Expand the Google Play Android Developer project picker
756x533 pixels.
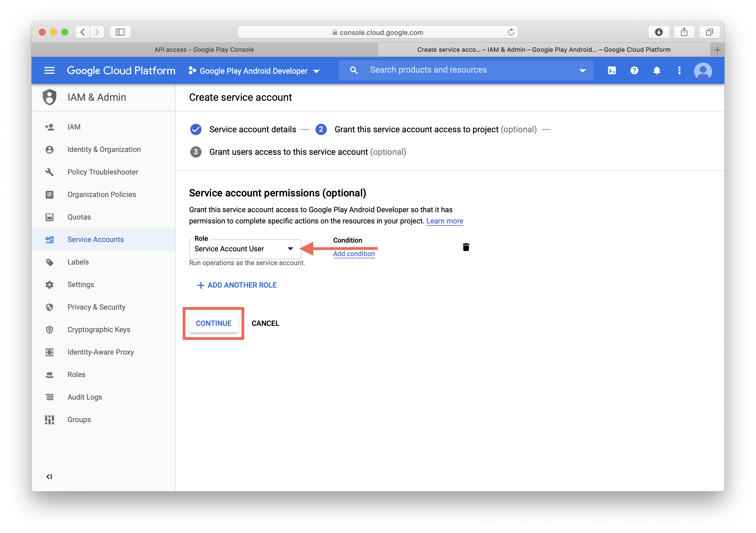pos(254,71)
